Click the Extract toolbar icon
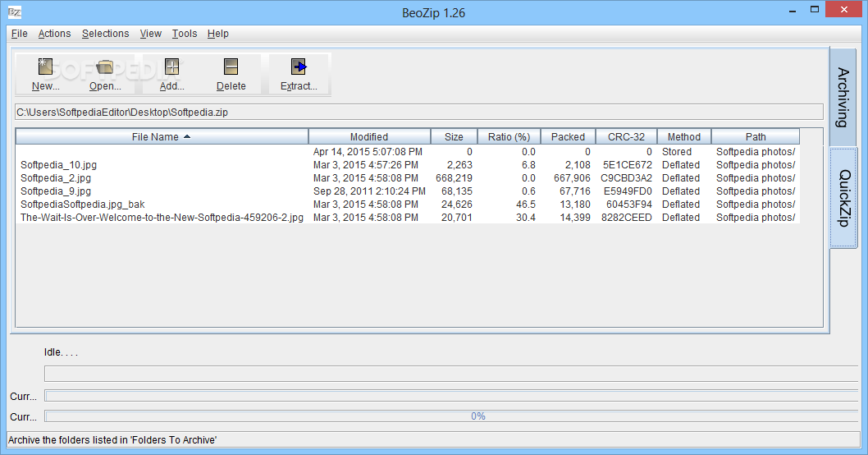 [x=299, y=67]
